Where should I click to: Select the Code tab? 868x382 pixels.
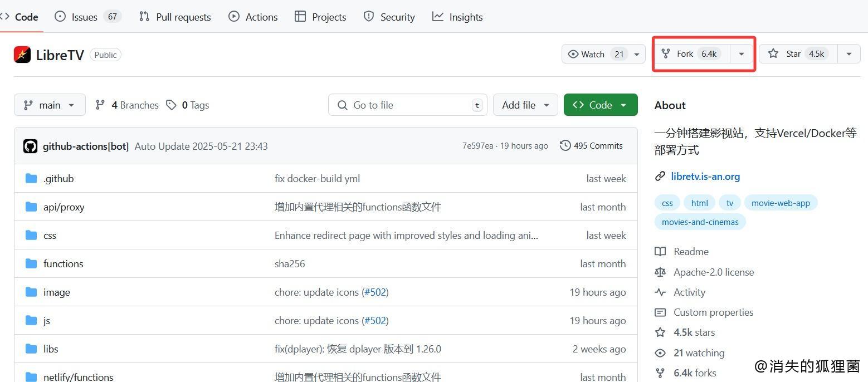point(20,17)
